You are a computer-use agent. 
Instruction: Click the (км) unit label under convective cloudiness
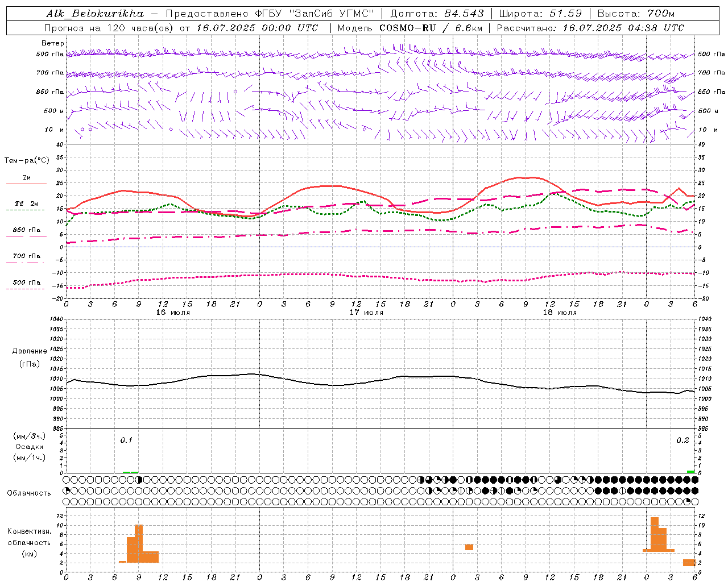[x=30, y=553]
